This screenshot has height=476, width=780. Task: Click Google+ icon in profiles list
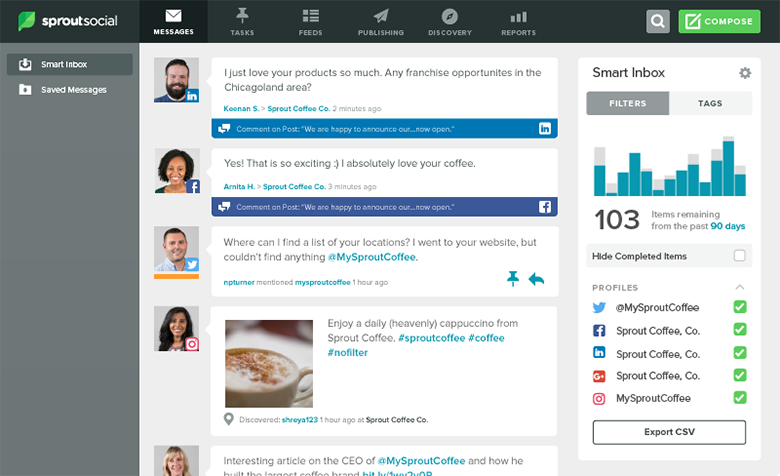click(599, 376)
